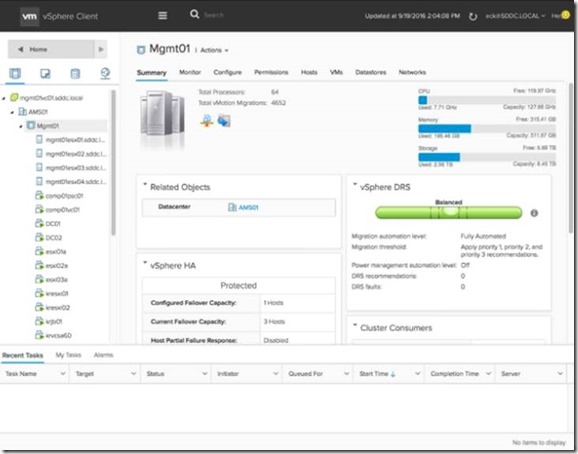Screen dimensions: 578x454
Task: Open the Alarms tab
Action: [x=103, y=355]
